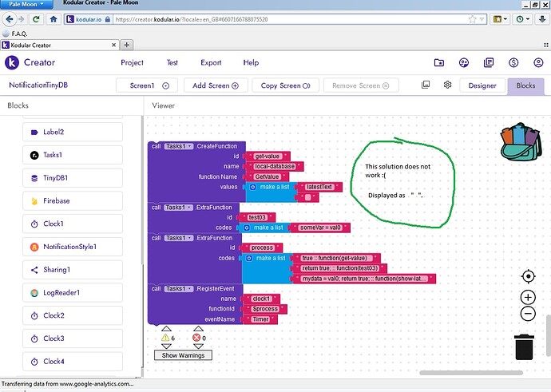The height and width of the screenshot is (392, 551).
Task: Open the Project menu
Action: (x=132, y=62)
